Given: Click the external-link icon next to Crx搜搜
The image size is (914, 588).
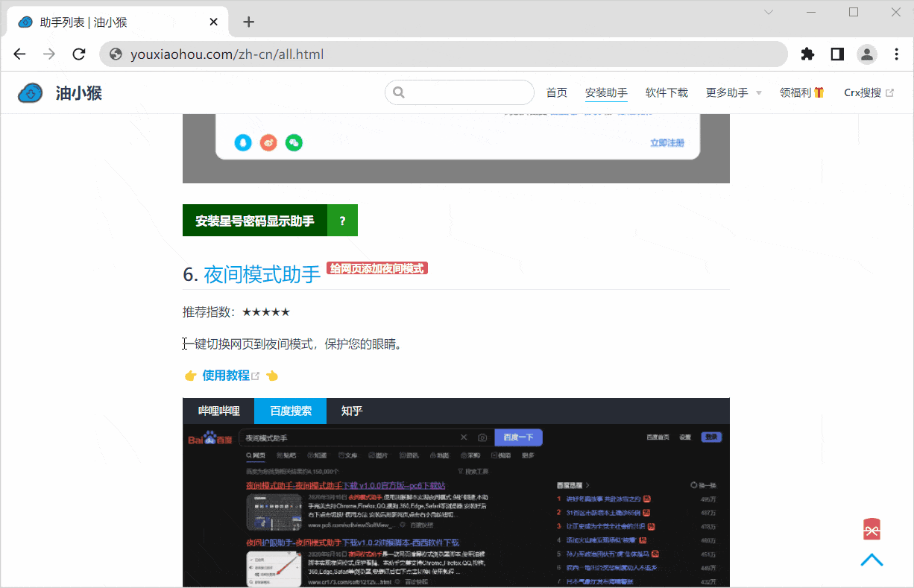Looking at the screenshot, I should pos(889,93).
